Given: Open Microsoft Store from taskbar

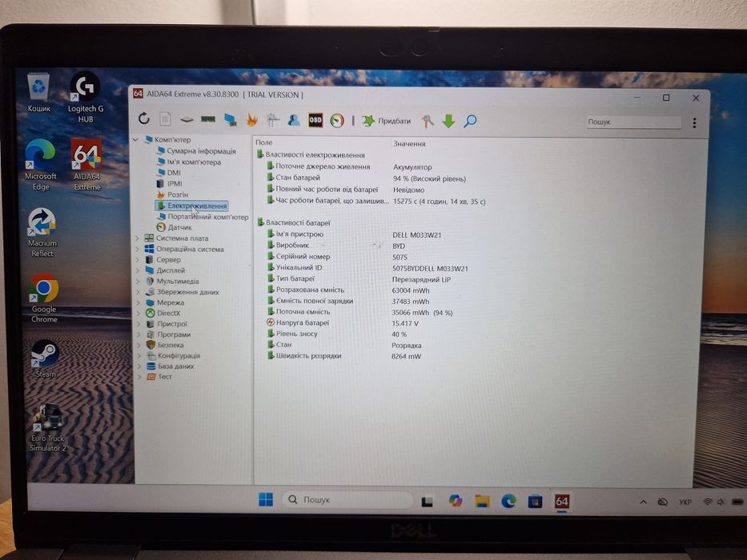Looking at the screenshot, I should [535, 502].
